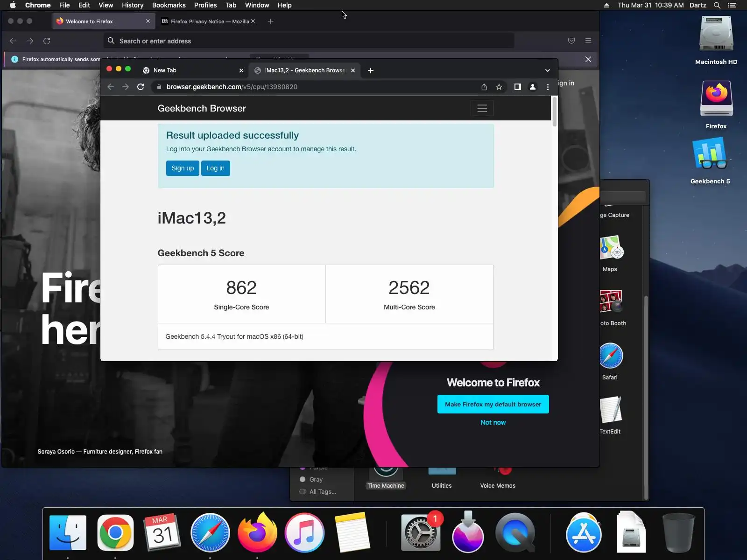Open the Bookmarks menu
This screenshot has height=560, width=747.
(169, 5)
